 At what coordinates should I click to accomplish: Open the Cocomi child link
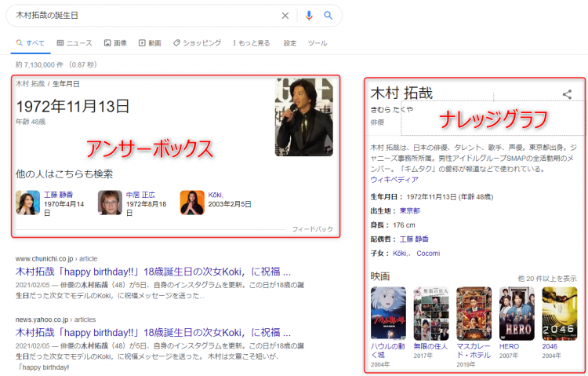click(428, 254)
